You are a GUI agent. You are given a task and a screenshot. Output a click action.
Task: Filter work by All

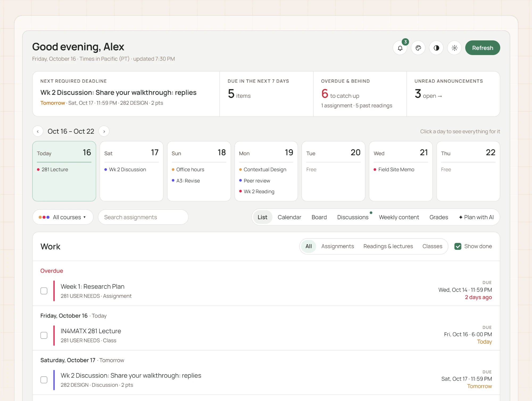point(309,246)
